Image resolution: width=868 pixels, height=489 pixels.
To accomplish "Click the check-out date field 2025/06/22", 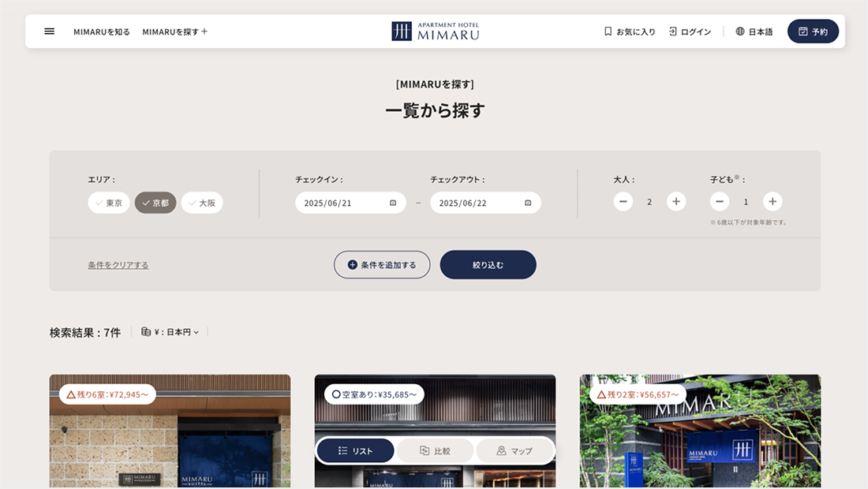I will click(485, 203).
